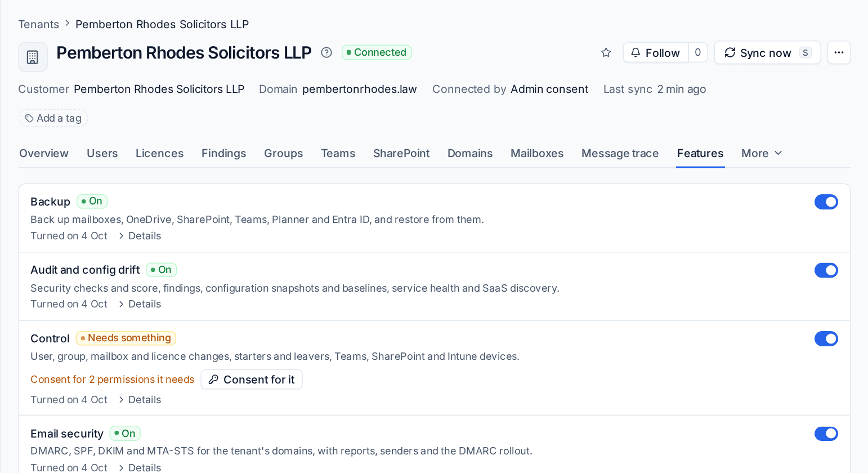The height and width of the screenshot is (473, 868).
Task: Click Consent for it button
Action: tap(252, 380)
